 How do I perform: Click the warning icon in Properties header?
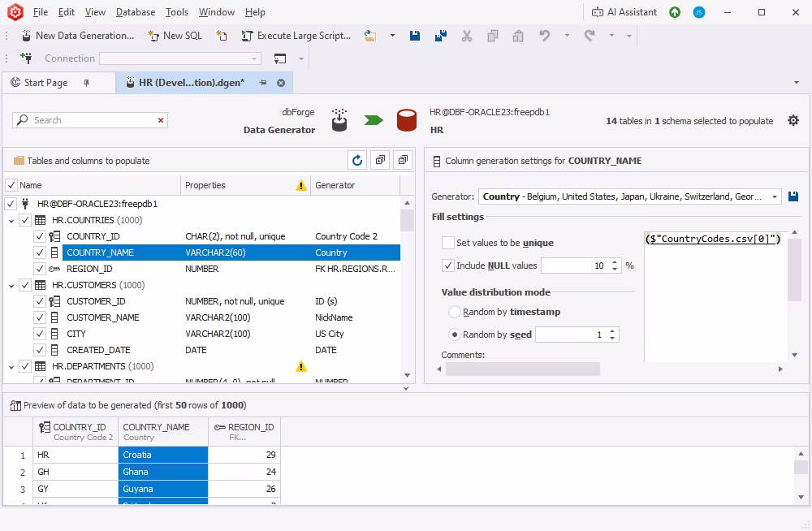(x=301, y=185)
